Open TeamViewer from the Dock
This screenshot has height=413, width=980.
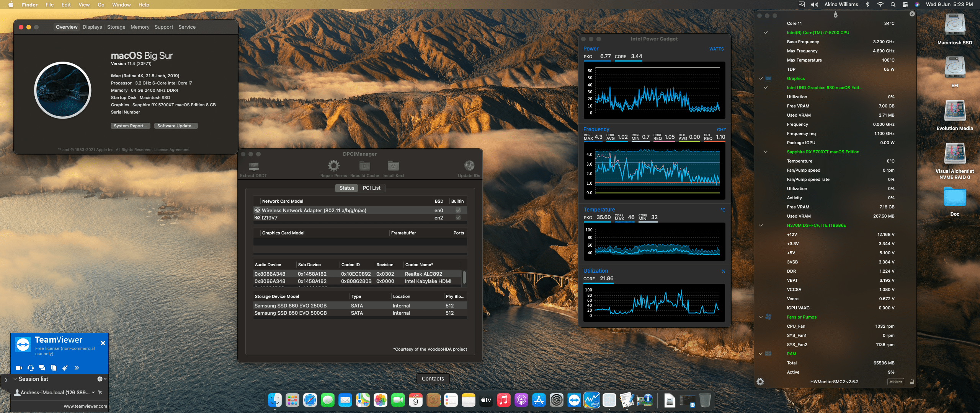pyautogui.click(x=574, y=400)
